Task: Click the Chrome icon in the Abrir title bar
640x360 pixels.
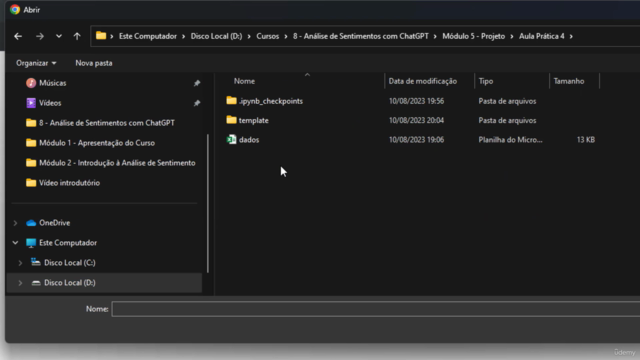Action: [x=15, y=9]
